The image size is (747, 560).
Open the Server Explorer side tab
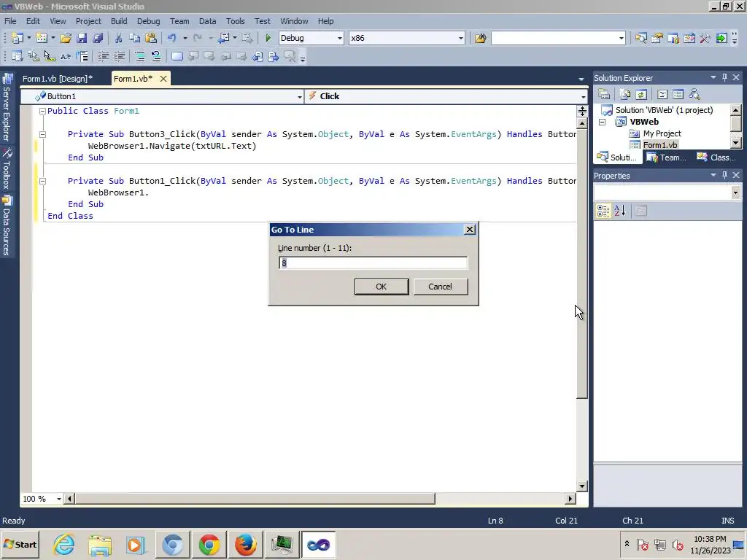(x=7, y=108)
